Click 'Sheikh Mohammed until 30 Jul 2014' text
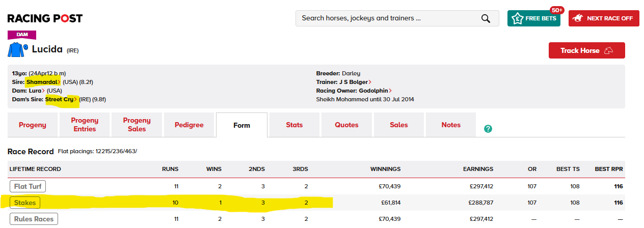 click(x=365, y=99)
